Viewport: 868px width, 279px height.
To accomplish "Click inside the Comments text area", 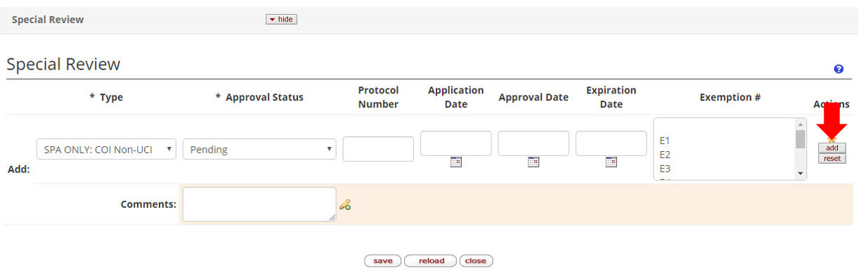I will click(x=259, y=205).
